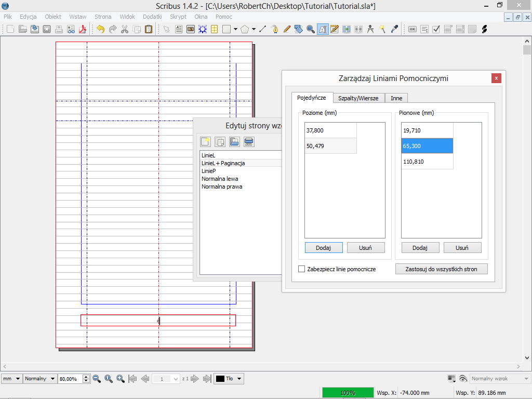532x399 pixels.
Task: Select the Text Frame tool
Action: [x=179, y=29]
